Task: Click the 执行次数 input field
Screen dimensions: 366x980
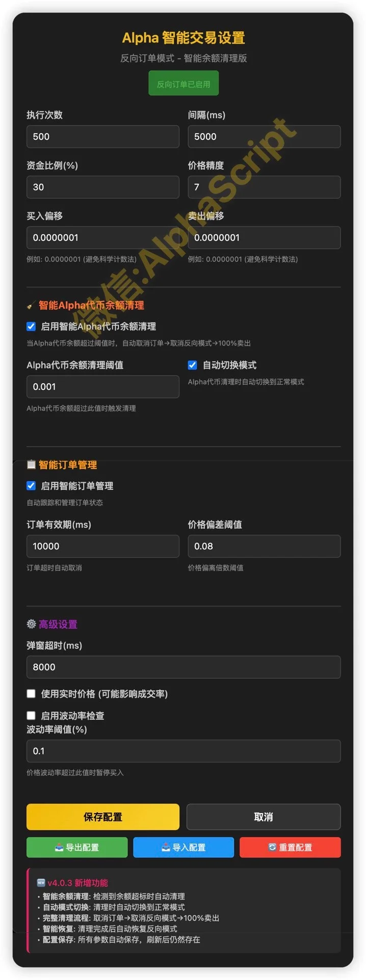Action: pyautogui.click(x=102, y=137)
